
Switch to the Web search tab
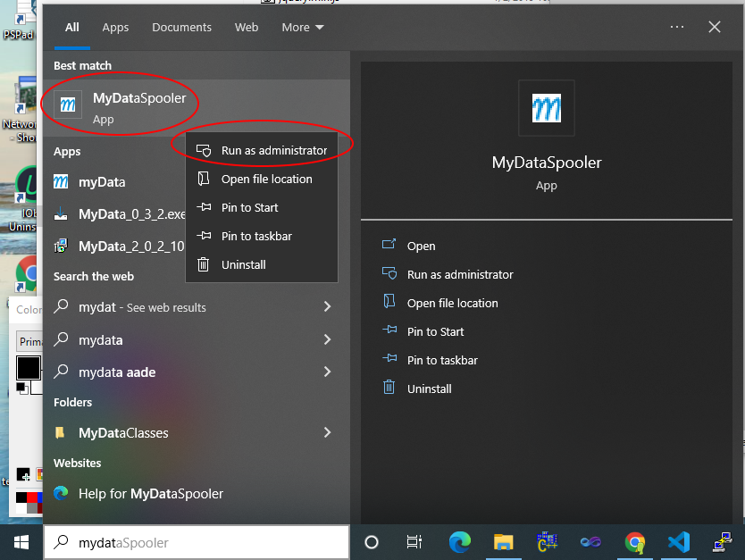247,28
